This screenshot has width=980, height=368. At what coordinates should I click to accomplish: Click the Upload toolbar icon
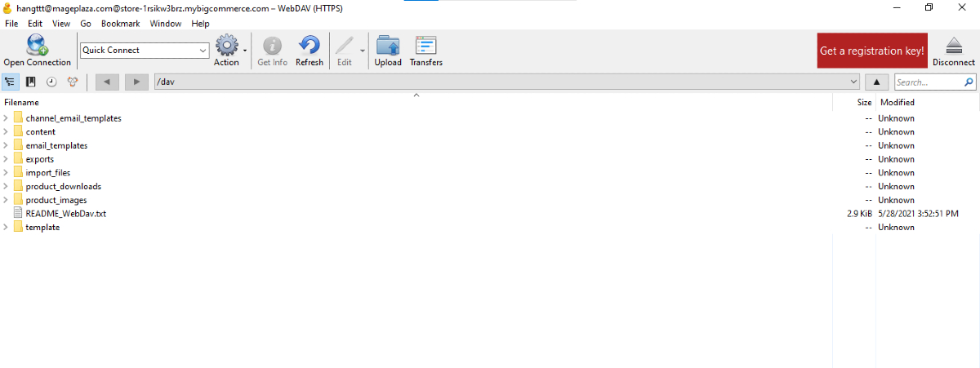pyautogui.click(x=388, y=46)
